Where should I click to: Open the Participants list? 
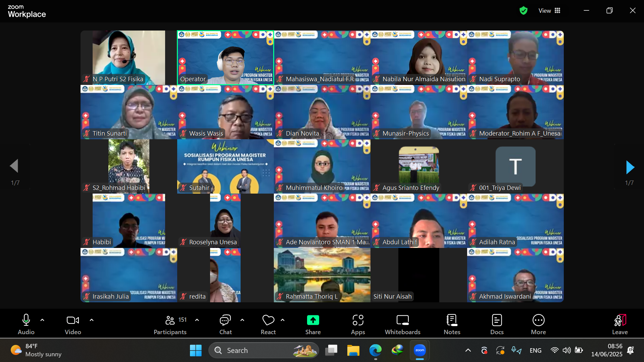coord(170,324)
